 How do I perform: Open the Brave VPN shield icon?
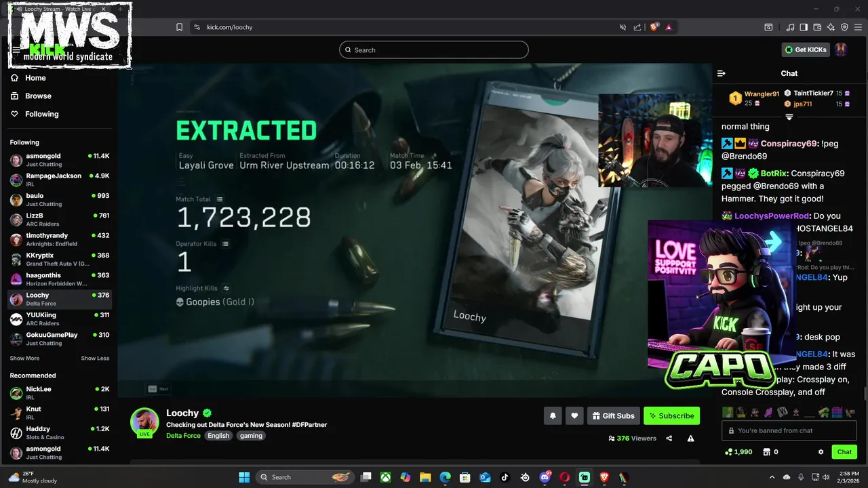point(844,27)
